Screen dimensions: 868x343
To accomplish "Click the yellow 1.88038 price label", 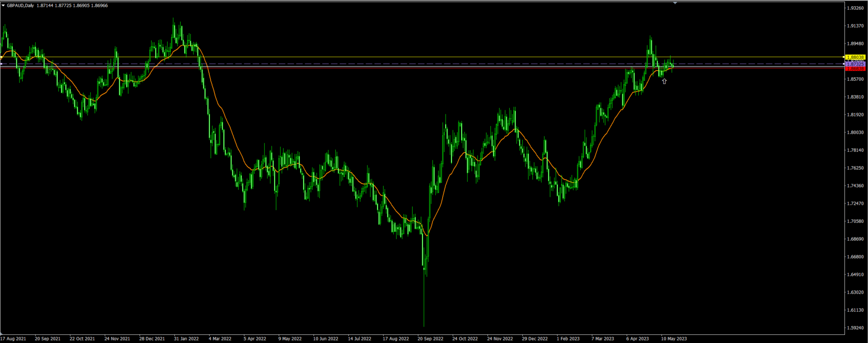I will click(x=855, y=58).
